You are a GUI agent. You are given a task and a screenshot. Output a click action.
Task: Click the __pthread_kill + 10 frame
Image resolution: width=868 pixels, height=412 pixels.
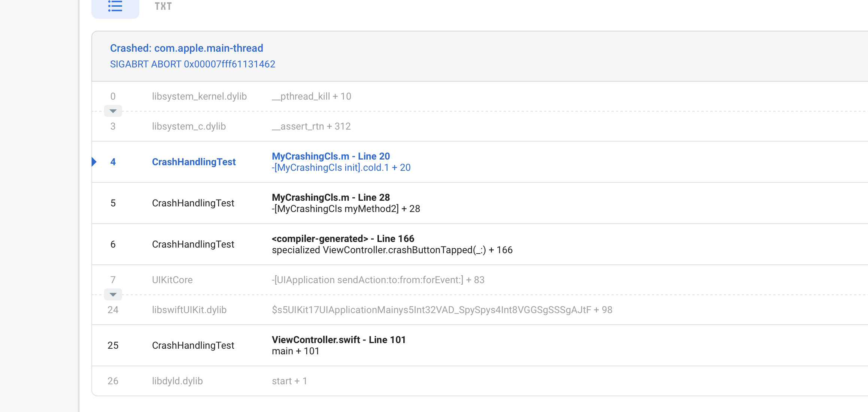click(311, 96)
